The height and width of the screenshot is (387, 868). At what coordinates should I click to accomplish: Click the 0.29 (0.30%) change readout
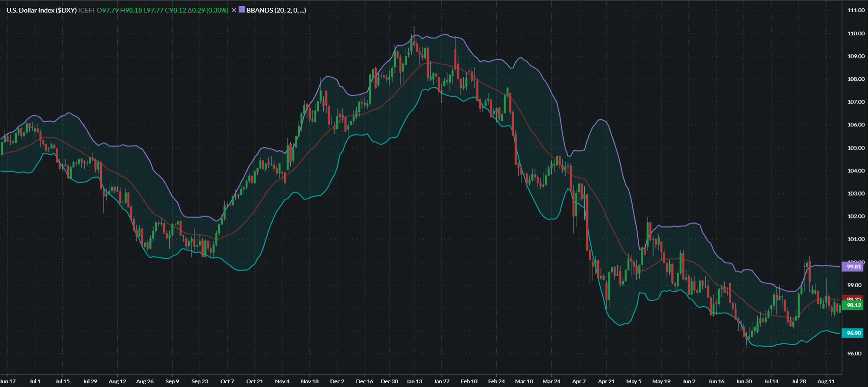coord(208,10)
